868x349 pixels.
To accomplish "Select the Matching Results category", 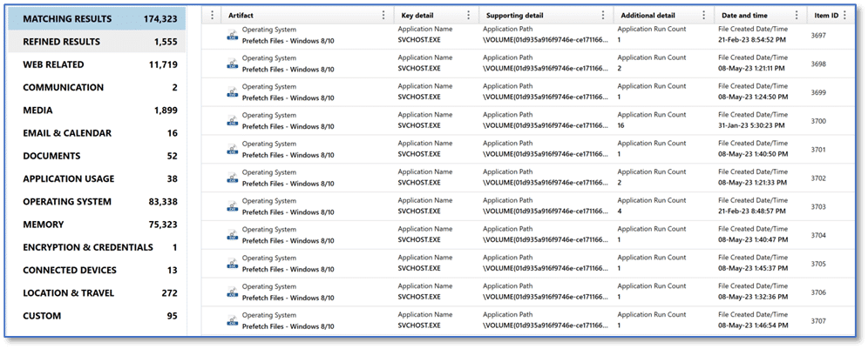I will pyautogui.click(x=97, y=19).
